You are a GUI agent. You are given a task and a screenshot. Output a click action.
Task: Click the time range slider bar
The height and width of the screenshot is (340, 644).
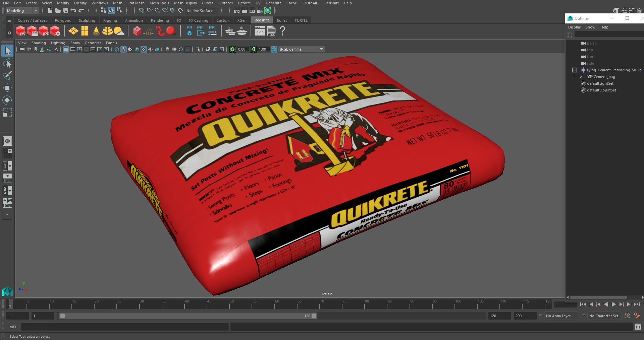(x=187, y=316)
